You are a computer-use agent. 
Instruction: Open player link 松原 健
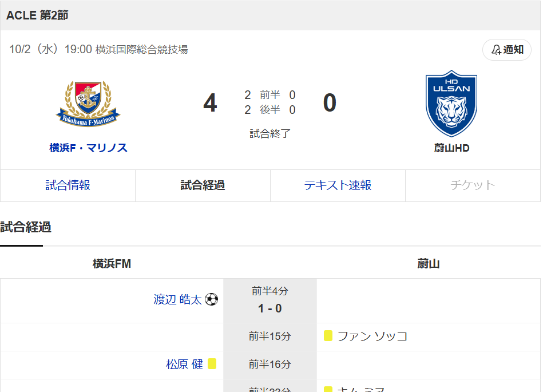(x=184, y=364)
